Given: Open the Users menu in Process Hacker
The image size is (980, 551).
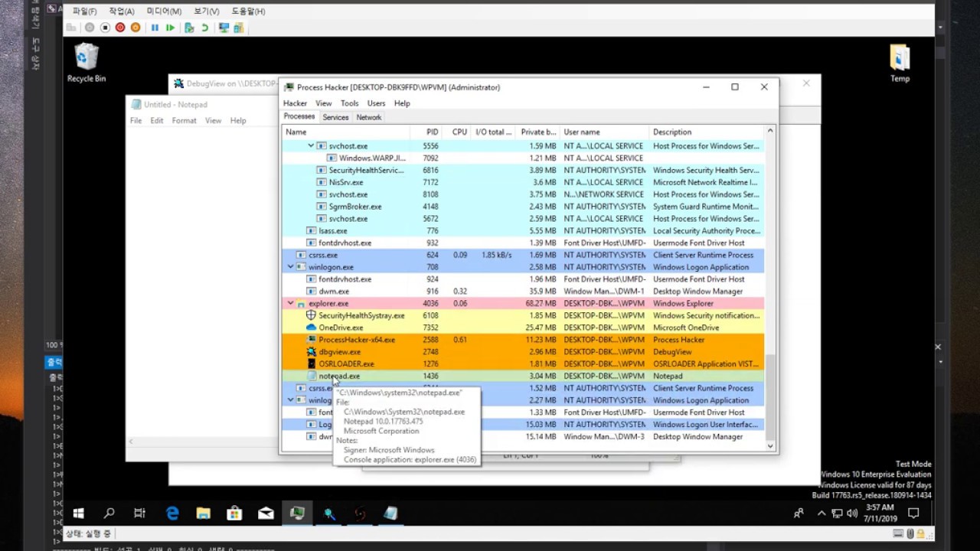Looking at the screenshot, I should point(376,103).
